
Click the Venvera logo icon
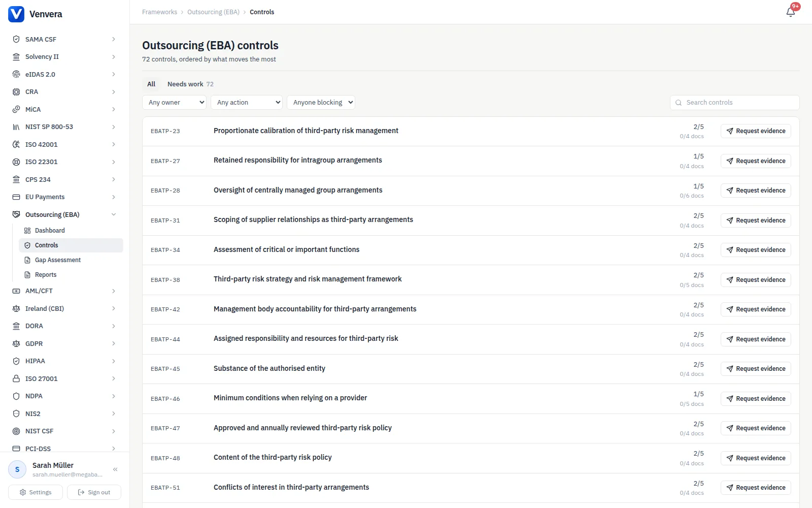[x=16, y=14]
